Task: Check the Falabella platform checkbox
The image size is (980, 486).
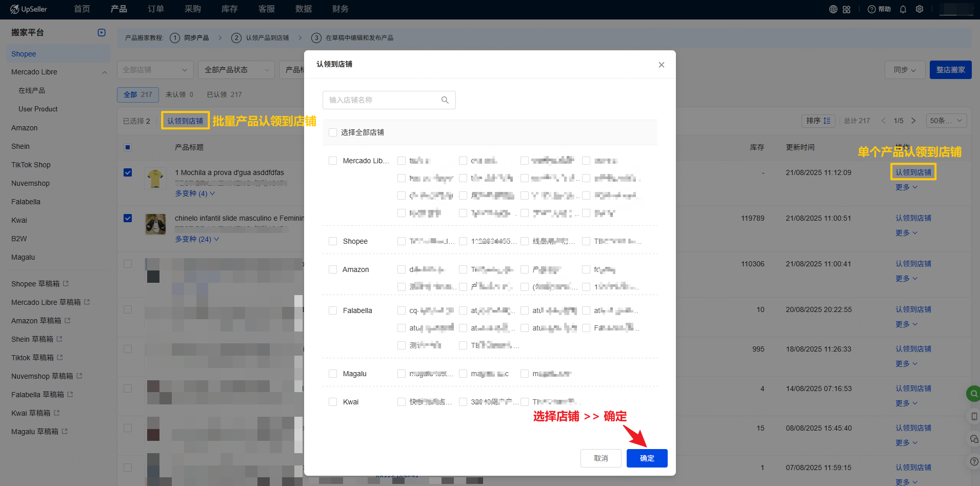Action: click(x=333, y=310)
